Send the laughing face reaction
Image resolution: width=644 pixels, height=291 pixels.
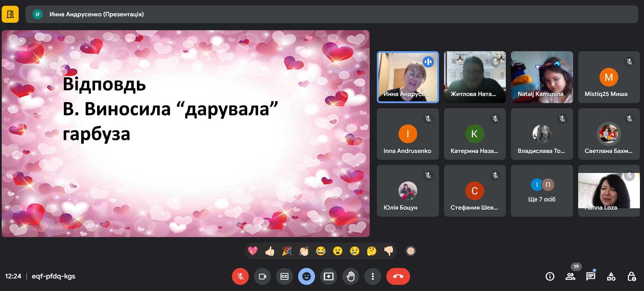[321, 251]
